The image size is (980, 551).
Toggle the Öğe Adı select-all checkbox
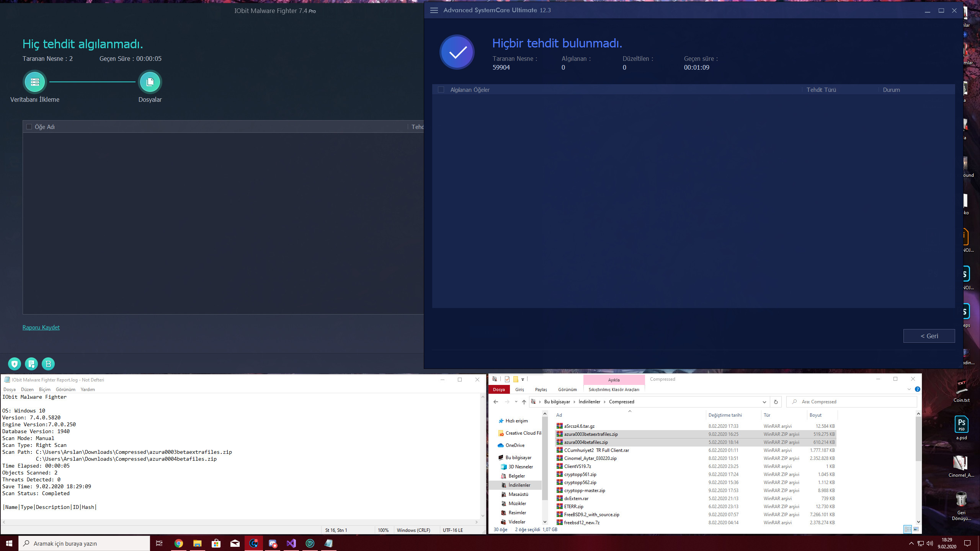coord(29,127)
